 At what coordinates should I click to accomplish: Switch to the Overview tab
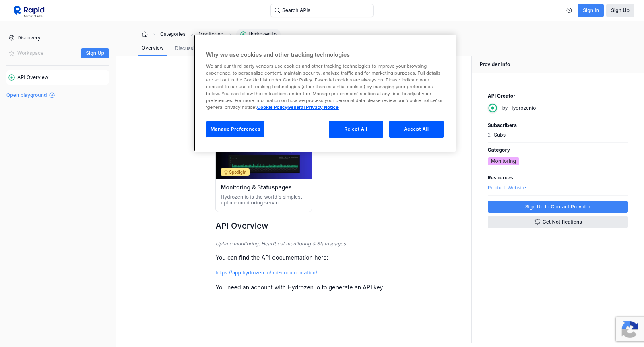[153, 48]
